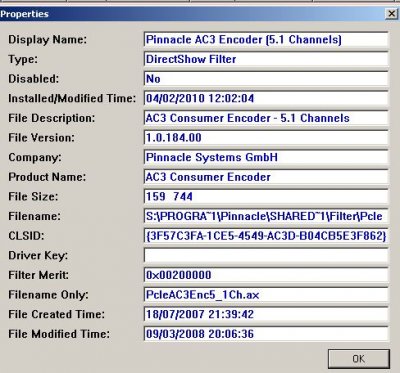Select the Display Name value field
The height and width of the screenshot is (373, 400).
pyautogui.click(x=266, y=40)
